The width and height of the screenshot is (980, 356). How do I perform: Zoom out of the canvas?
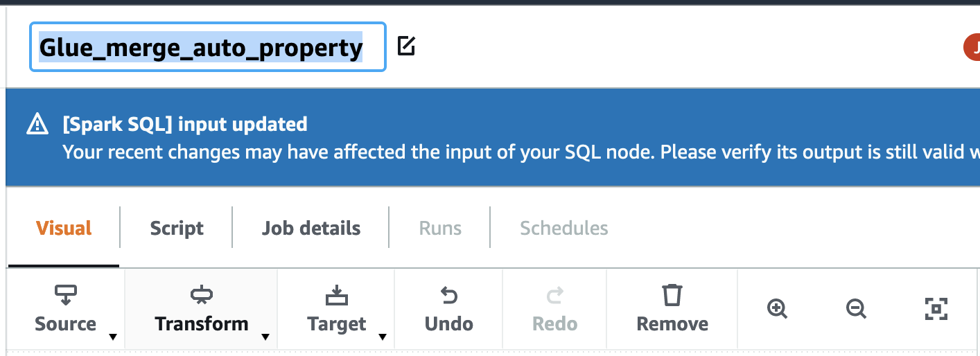point(857,309)
